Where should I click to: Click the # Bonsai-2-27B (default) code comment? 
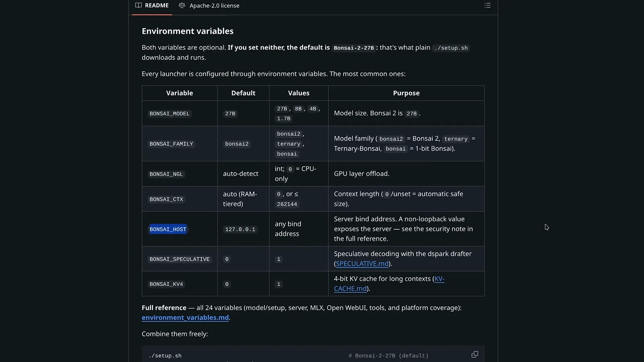click(388, 356)
